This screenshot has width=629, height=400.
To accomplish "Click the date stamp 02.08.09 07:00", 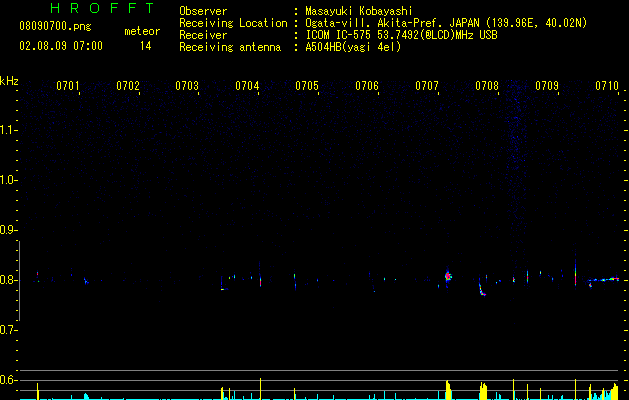I will pyautogui.click(x=61, y=46).
